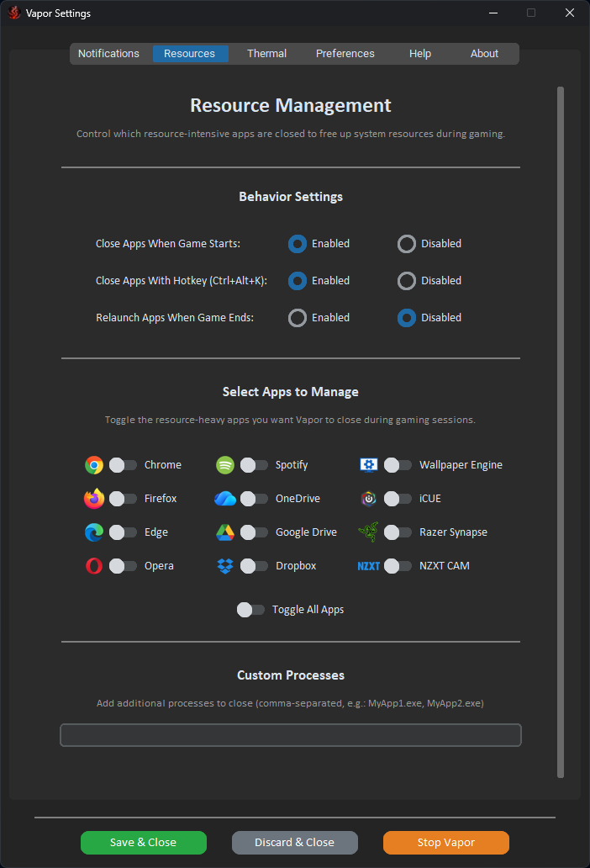The height and width of the screenshot is (868, 590).
Task: Enable Relaunch Apps When Game Ends
Action: point(298,318)
